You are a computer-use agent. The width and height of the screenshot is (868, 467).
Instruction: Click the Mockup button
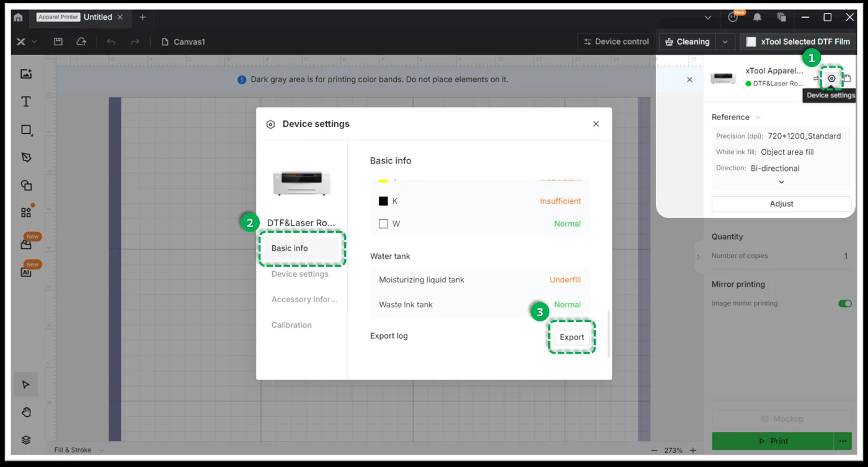(781, 419)
